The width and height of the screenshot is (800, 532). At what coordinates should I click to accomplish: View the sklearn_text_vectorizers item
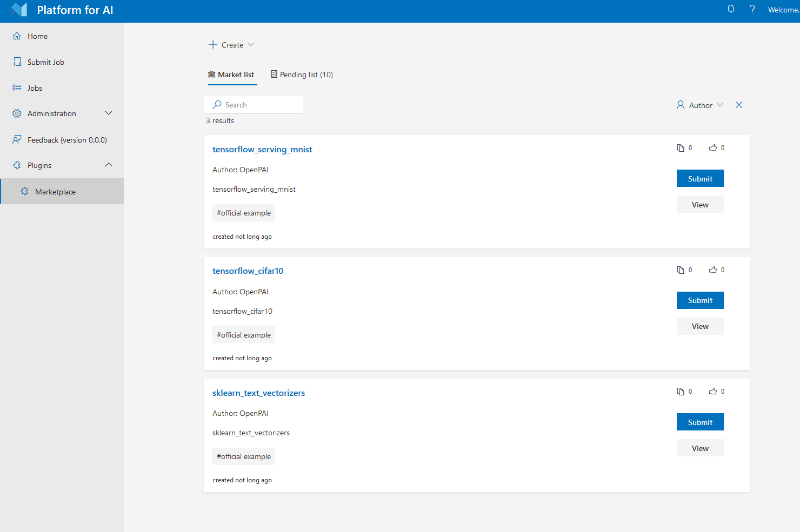[x=700, y=448]
